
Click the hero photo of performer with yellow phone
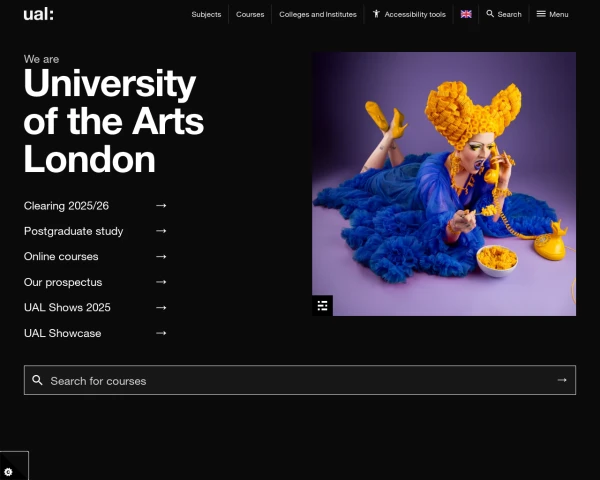click(x=444, y=184)
